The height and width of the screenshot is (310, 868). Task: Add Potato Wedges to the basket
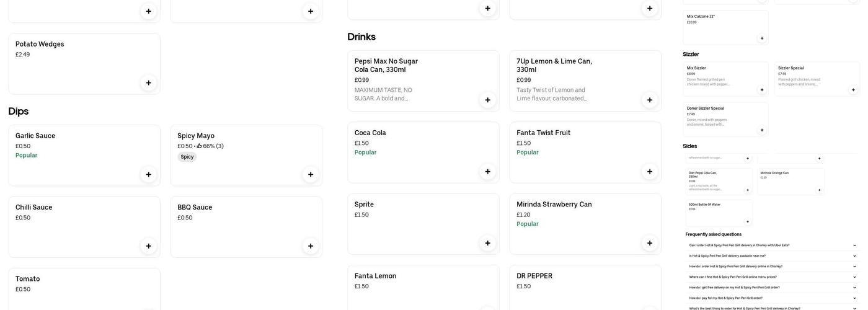click(x=148, y=83)
